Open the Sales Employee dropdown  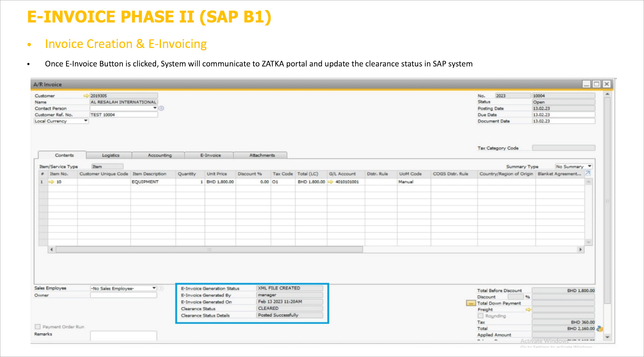(x=154, y=288)
